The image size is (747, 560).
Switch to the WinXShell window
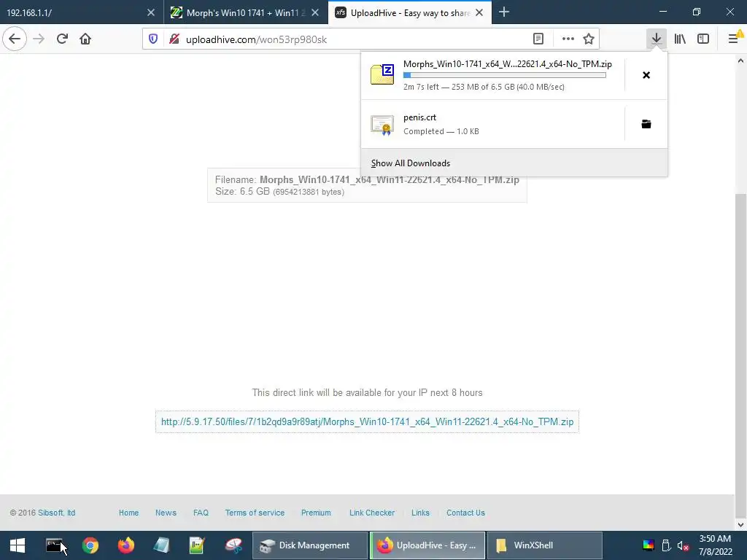click(x=544, y=545)
